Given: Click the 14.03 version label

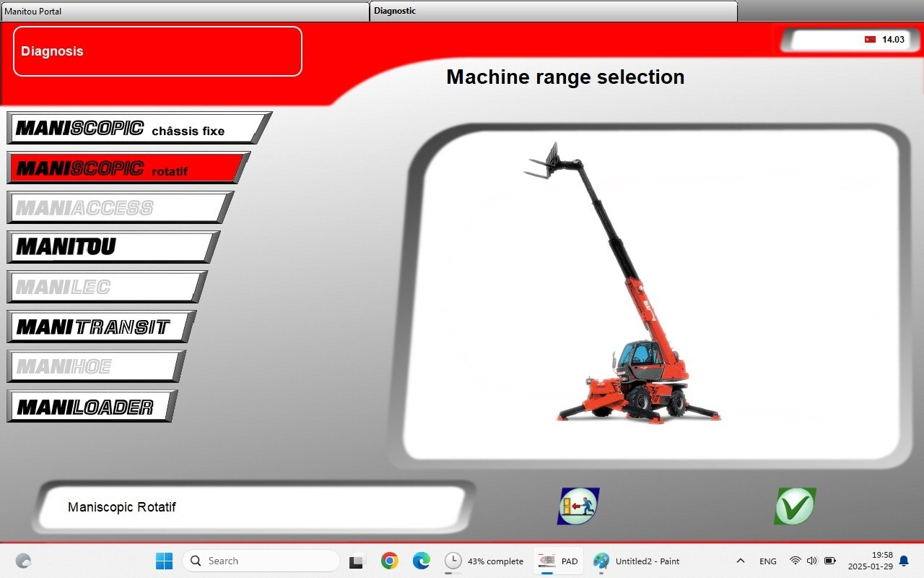Looking at the screenshot, I should click(x=893, y=40).
